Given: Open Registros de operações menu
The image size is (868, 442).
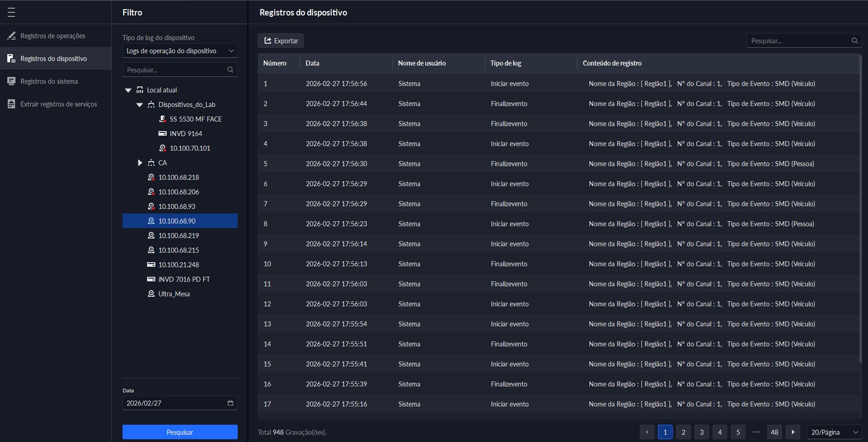Looking at the screenshot, I should [53, 36].
